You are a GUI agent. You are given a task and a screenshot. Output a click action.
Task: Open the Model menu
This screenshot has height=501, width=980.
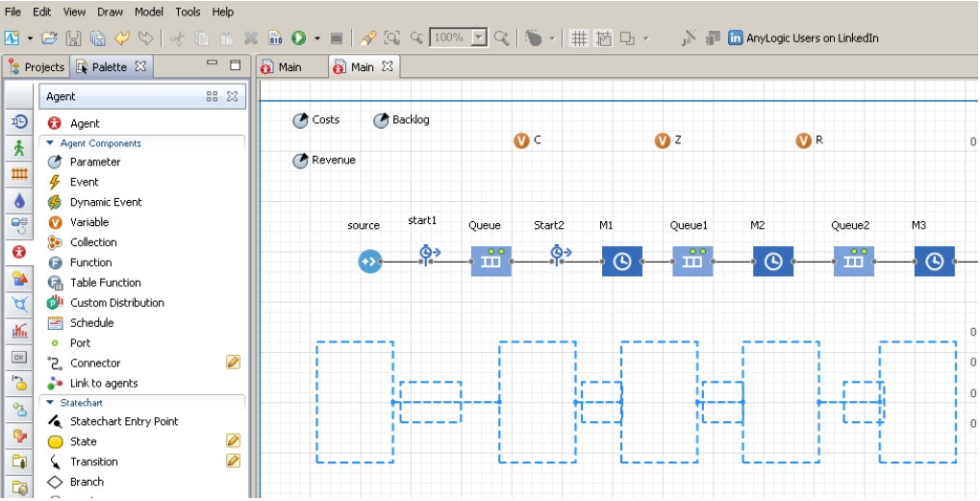point(148,12)
